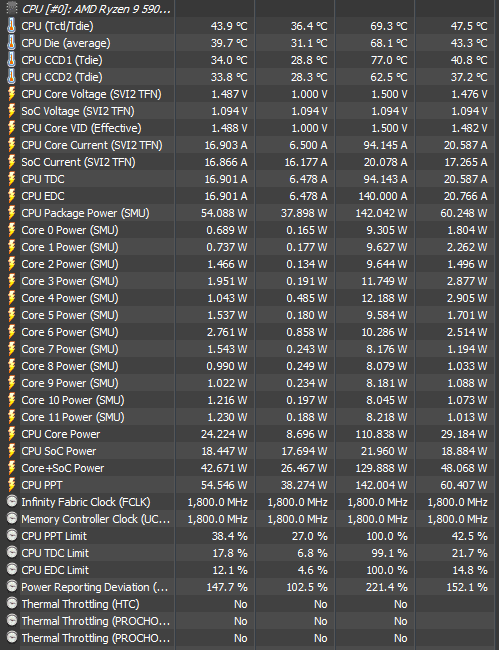The height and width of the screenshot is (650, 499).
Task: Click round icon beside CPU EDC Limit
Action: click(12, 570)
